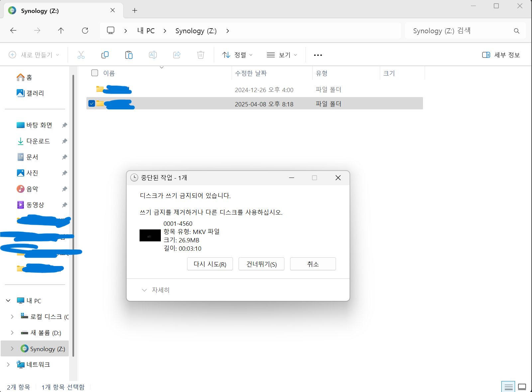Copy the selected item
The height and width of the screenshot is (392, 532).
[x=105, y=55]
